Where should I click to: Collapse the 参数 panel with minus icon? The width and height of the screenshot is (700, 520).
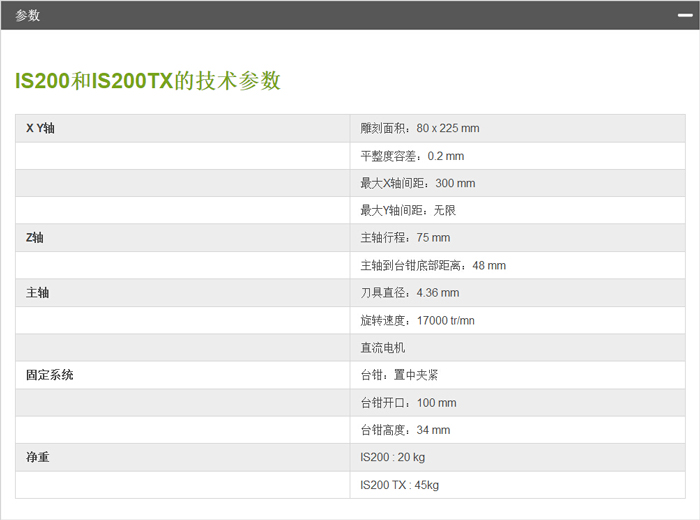pyautogui.click(x=685, y=15)
